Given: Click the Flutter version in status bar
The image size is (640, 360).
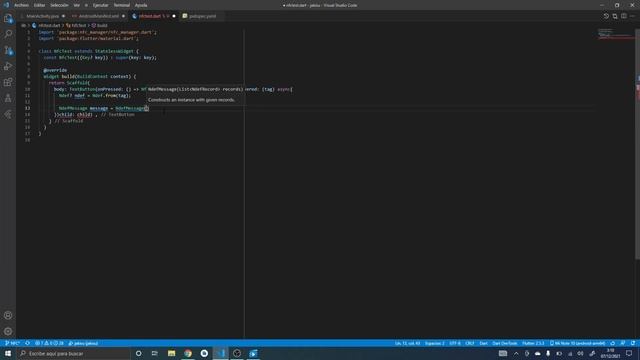Looking at the screenshot, I should coord(533,343).
